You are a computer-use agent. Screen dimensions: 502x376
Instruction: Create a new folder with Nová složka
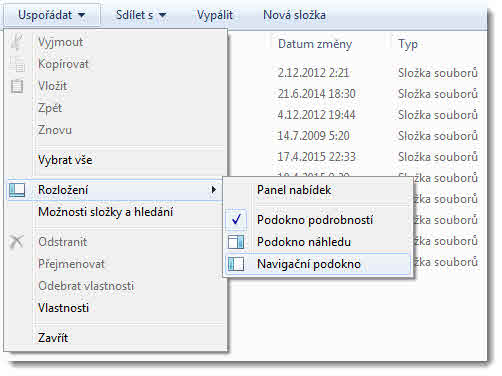point(294,15)
